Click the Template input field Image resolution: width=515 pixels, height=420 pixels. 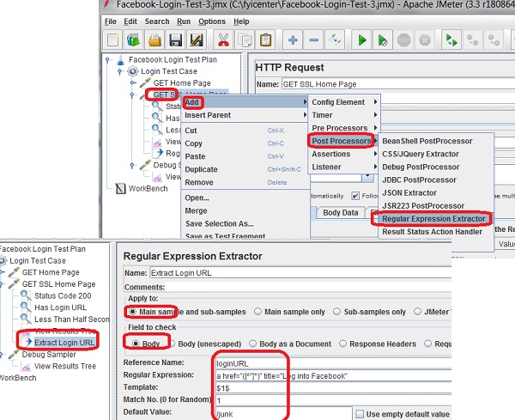point(333,388)
